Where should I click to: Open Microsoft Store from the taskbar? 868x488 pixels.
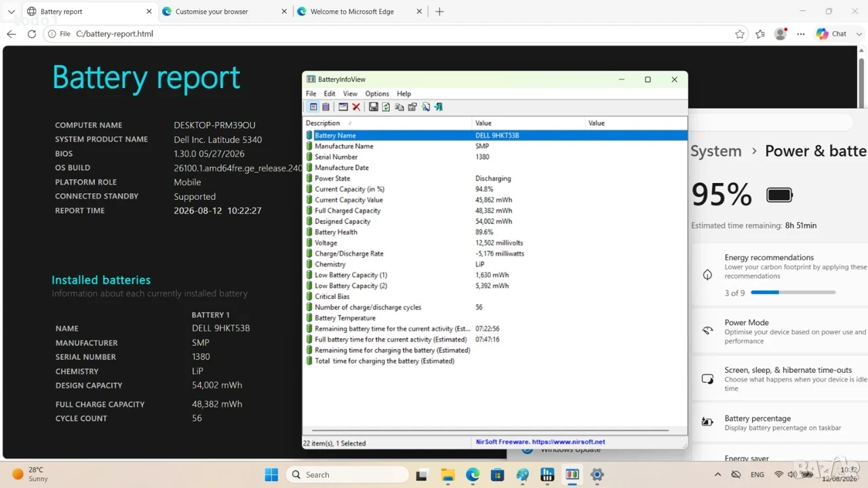pyautogui.click(x=498, y=474)
